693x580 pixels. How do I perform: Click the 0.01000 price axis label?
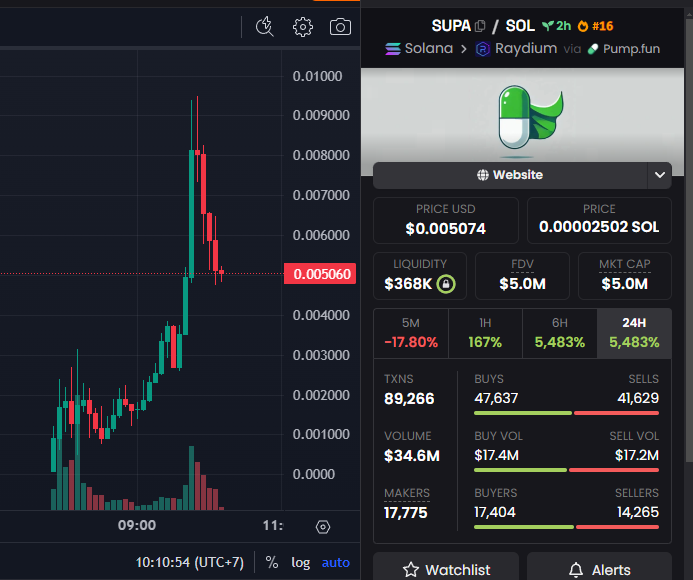(x=317, y=76)
